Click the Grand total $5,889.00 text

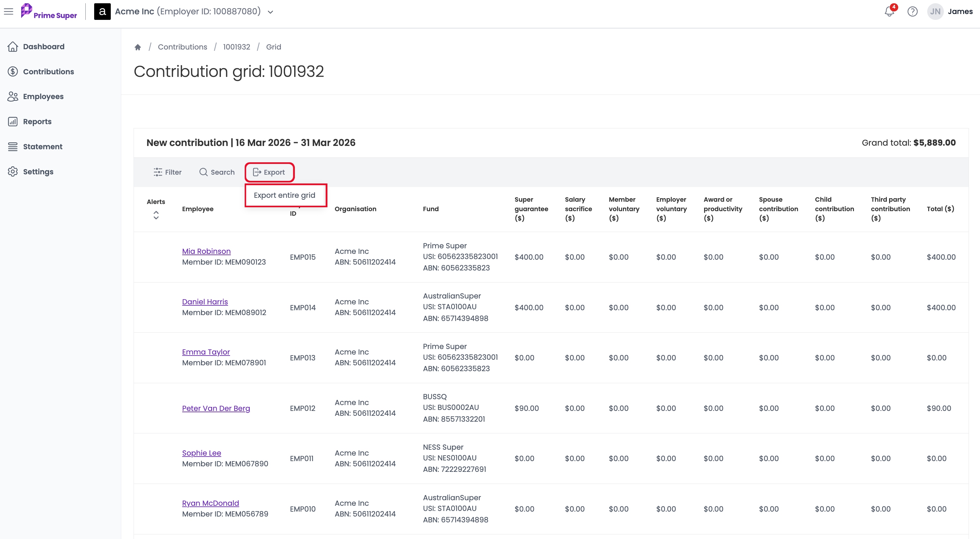point(908,143)
